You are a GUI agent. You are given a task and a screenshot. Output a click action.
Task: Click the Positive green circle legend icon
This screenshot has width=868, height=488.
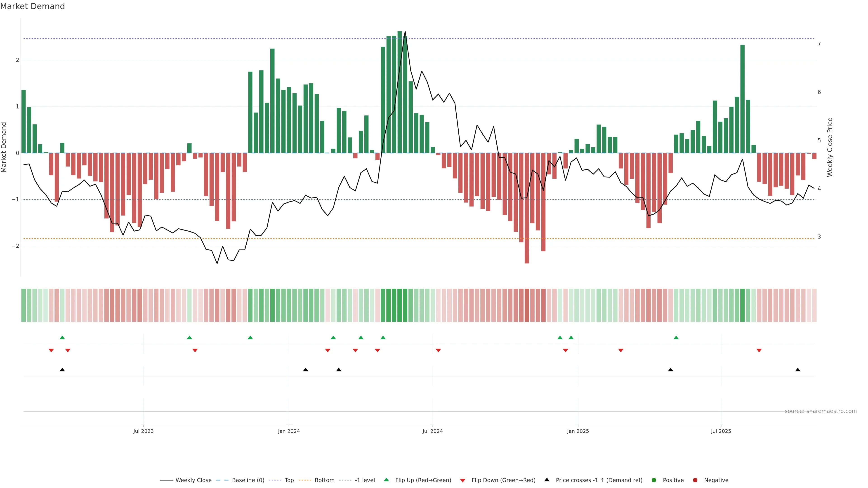pyautogui.click(x=654, y=480)
